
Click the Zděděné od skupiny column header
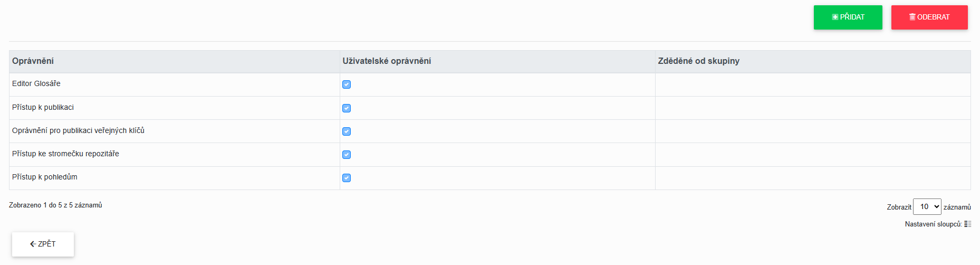click(x=698, y=61)
